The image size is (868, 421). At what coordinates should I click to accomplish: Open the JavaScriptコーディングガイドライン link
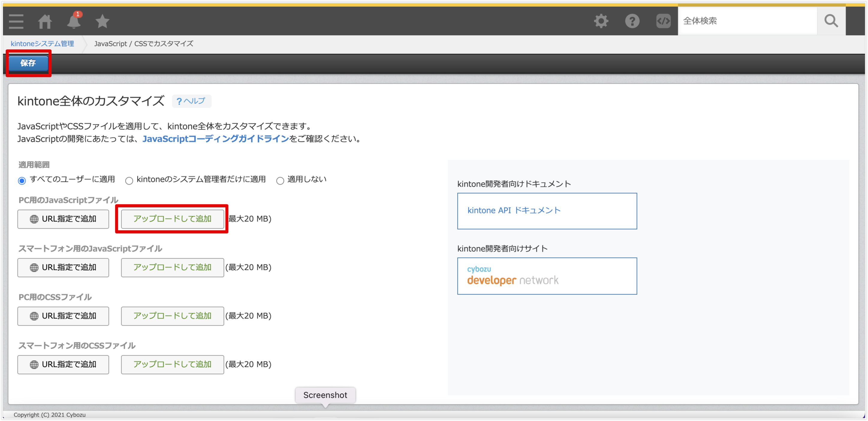click(x=215, y=139)
